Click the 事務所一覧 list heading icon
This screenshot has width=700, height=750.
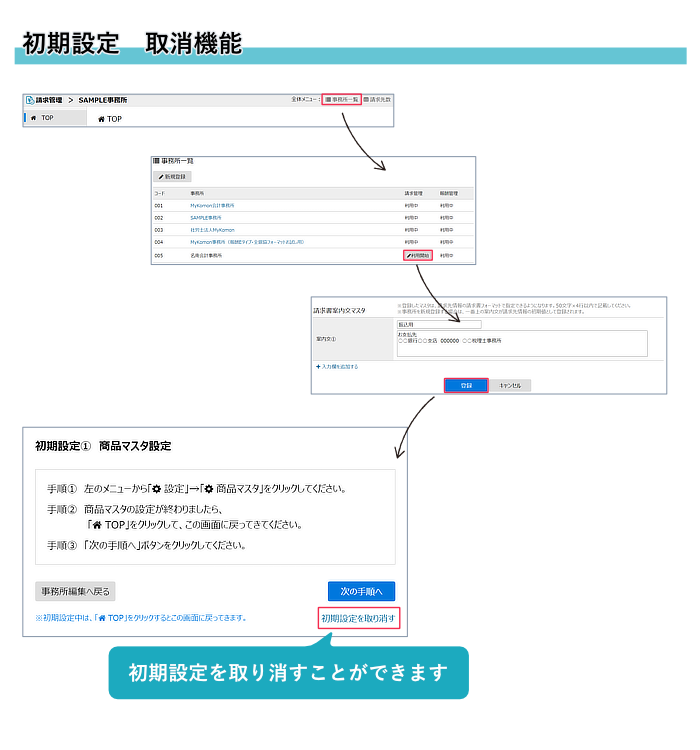click(156, 161)
